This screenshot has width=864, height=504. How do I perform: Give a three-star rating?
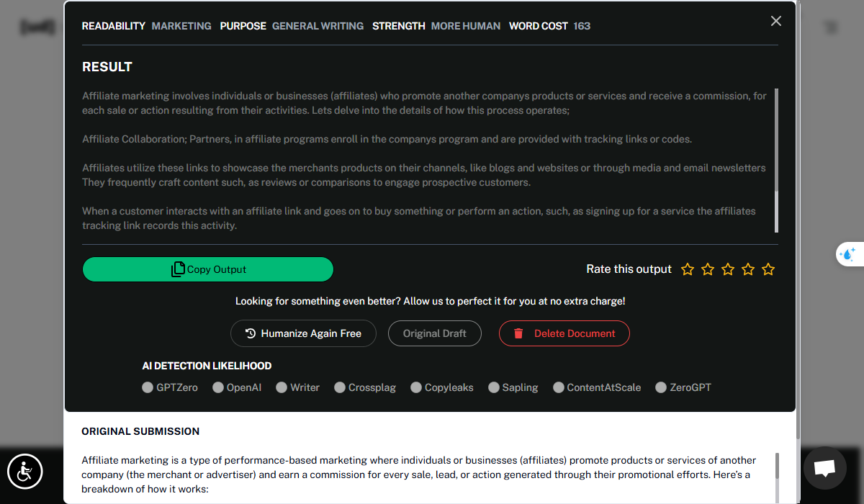tap(728, 269)
